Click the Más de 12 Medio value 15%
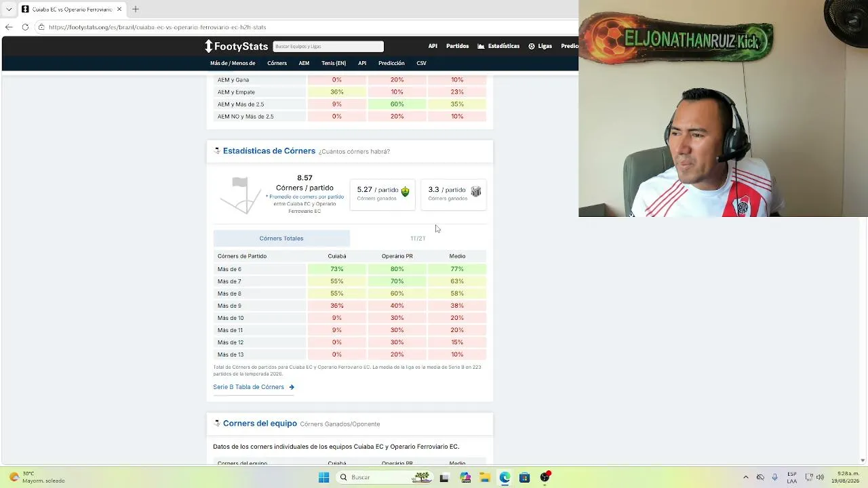868x488 pixels. coord(457,342)
